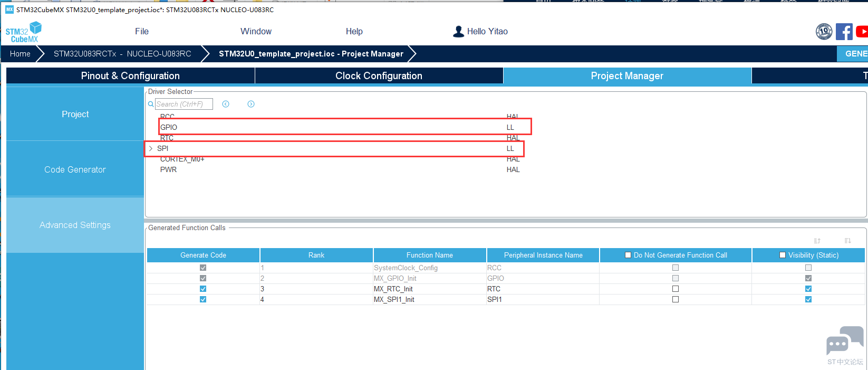Open the YouTube icon link
The image size is (868, 370).
coord(862,32)
